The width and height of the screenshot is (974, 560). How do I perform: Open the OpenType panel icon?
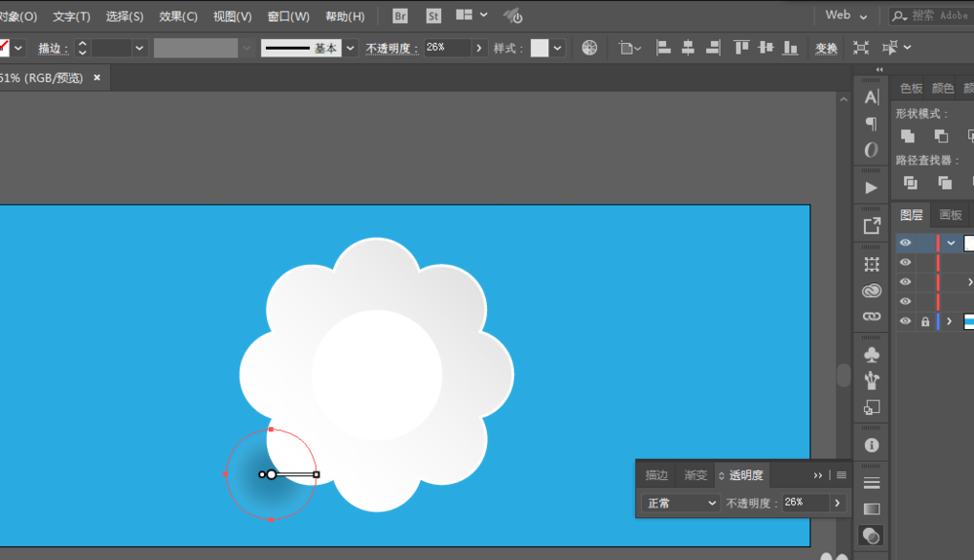(x=872, y=150)
